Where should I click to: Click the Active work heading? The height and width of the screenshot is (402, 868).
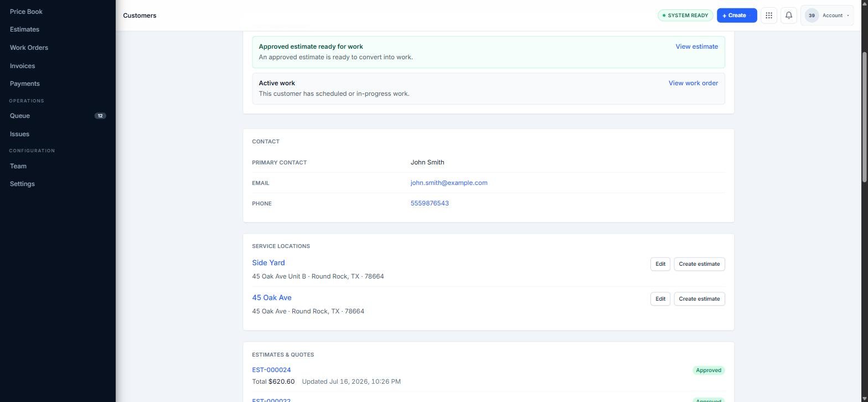[277, 83]
